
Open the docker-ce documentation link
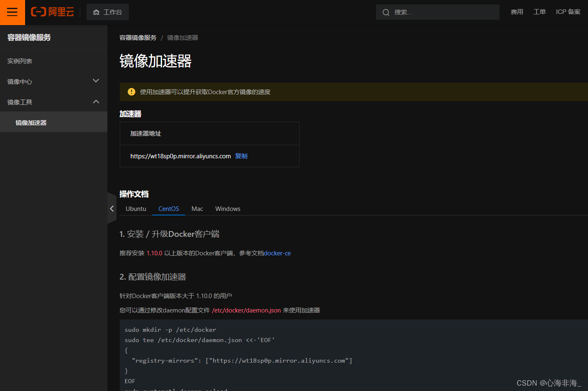(277, 253)
